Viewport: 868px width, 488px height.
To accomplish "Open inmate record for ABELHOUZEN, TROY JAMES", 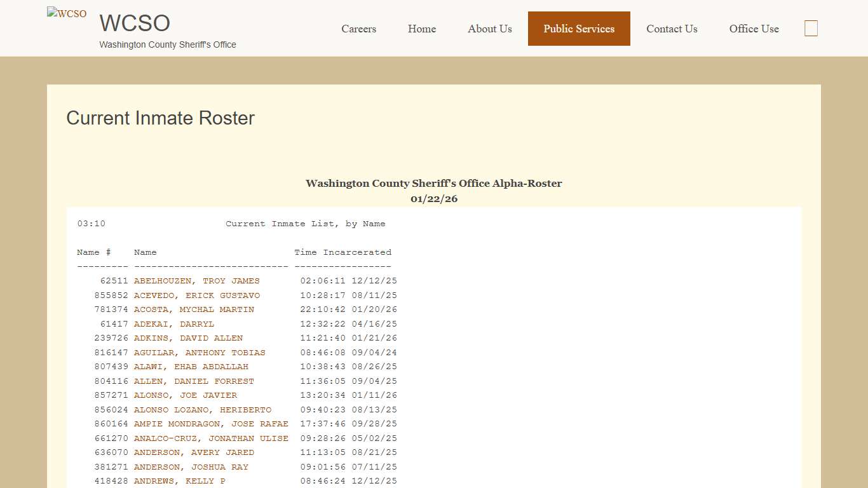I will (196, 281).
